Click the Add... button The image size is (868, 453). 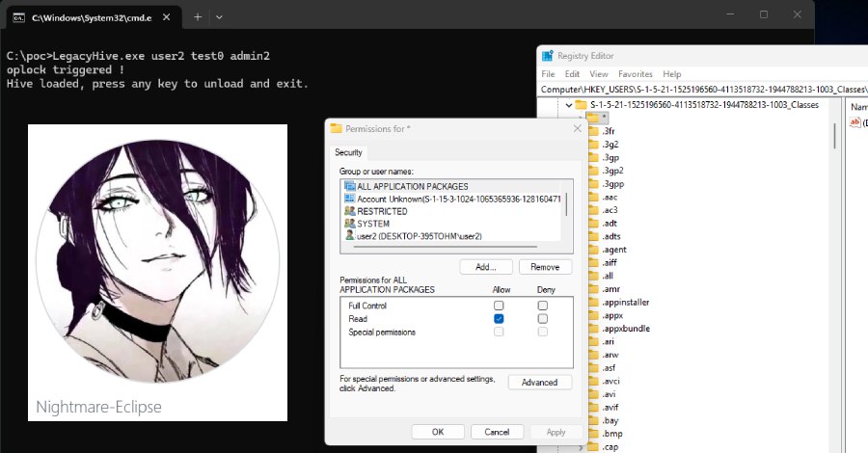click(486, 267)
